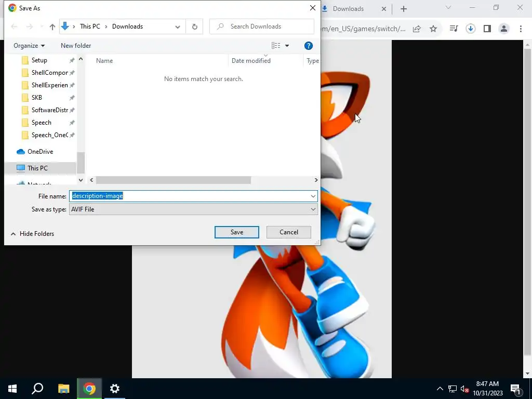Image resolution: width=532 pixels, height=399 pixels.
Task: Open Chrome three-dot menu
Action: pyautogui.click(x=521, y=29)
